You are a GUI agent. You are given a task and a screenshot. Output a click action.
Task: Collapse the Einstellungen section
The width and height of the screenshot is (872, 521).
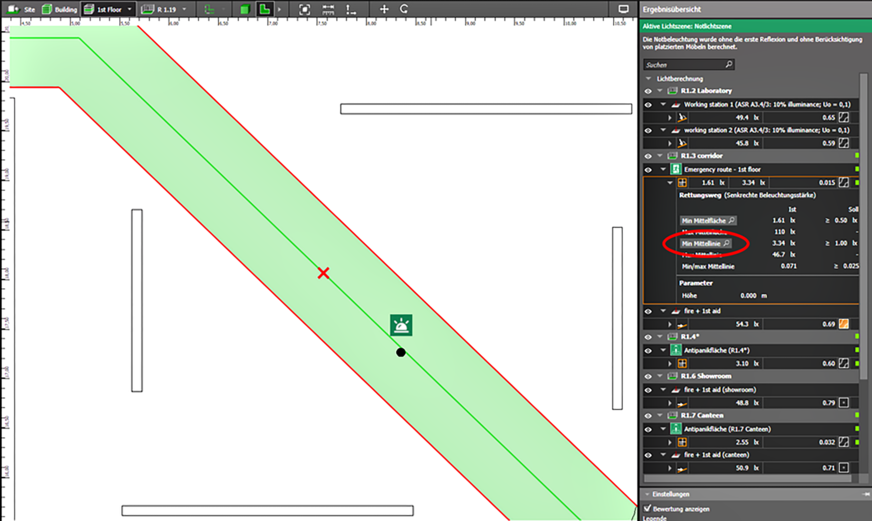pos(646,494)
